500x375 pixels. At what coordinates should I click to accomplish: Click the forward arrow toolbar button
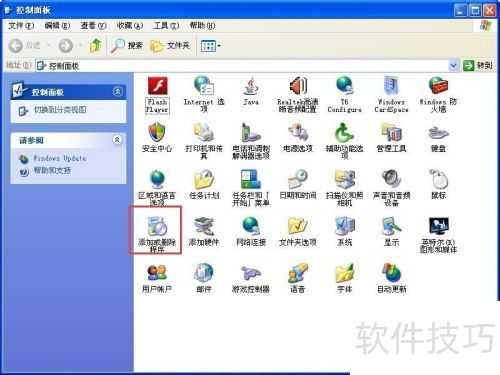pyautogui.click(x=66, y=46)
